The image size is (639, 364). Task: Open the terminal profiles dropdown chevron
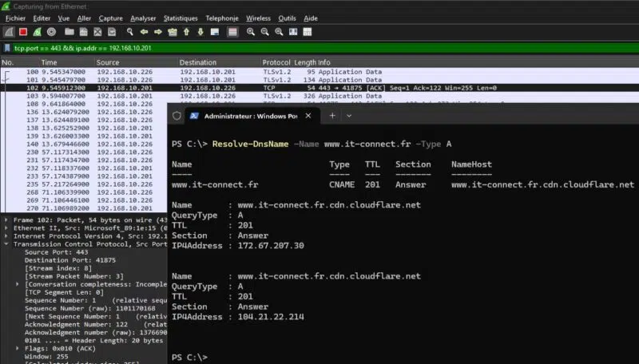coord(349,116)
